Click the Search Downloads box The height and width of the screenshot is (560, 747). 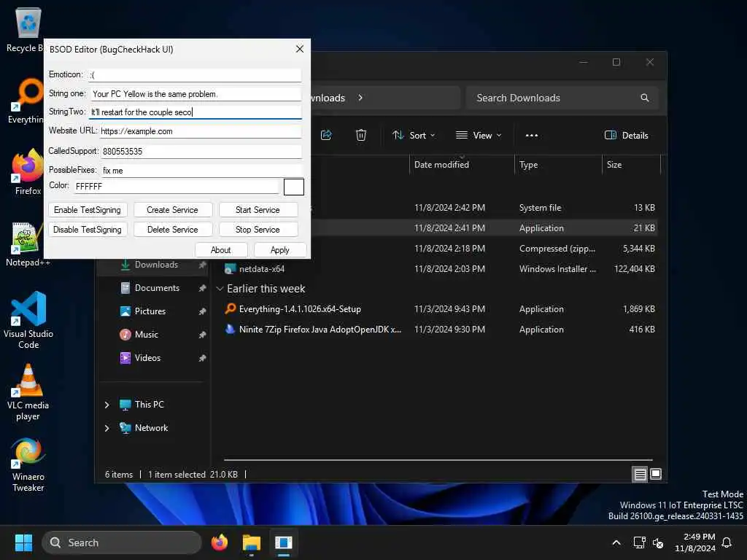click(x=562, y=98)
